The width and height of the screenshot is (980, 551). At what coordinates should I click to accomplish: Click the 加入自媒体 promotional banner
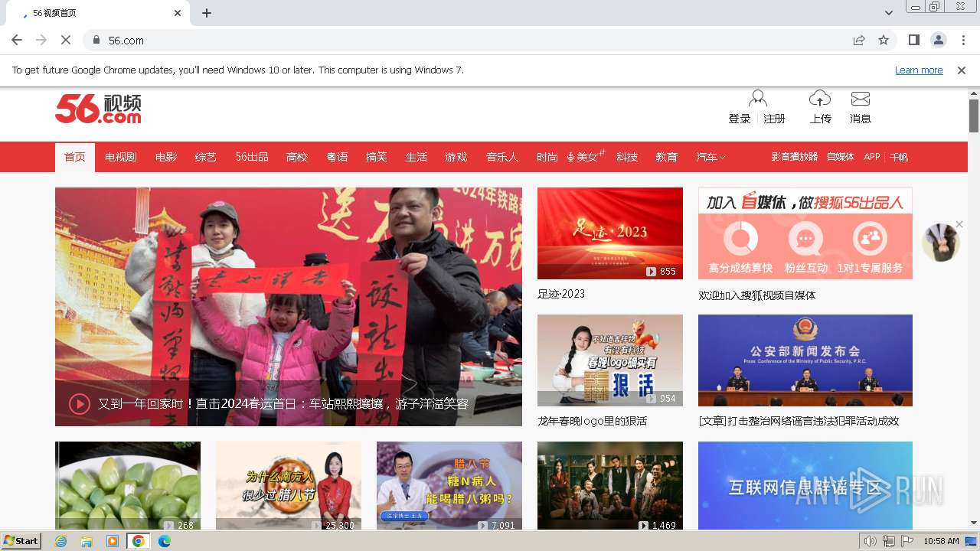[805, 233]
